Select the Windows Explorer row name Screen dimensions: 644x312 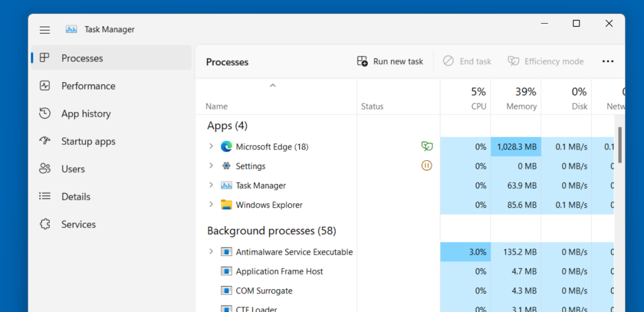click(x=269, y=205)
